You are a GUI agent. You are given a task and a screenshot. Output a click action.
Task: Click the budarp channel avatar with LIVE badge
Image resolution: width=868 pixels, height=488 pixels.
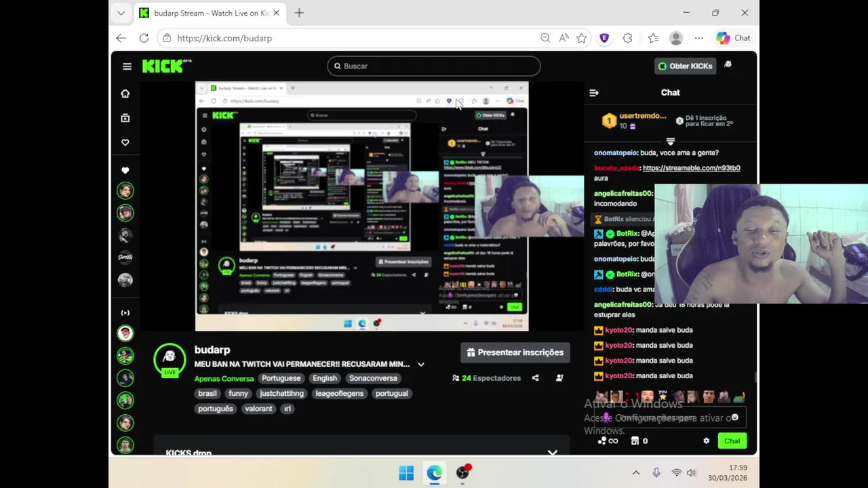coord(170,360)
